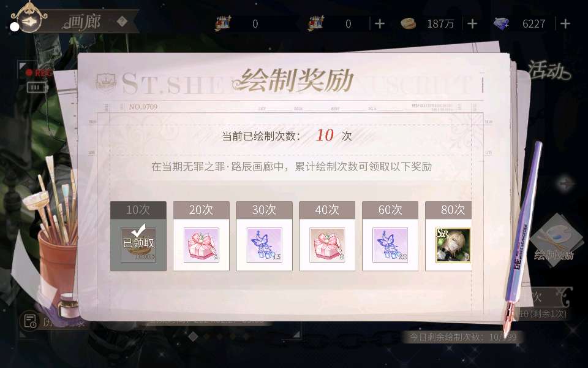
Task: Add drawing tickets with plus button
Action: 380,24
